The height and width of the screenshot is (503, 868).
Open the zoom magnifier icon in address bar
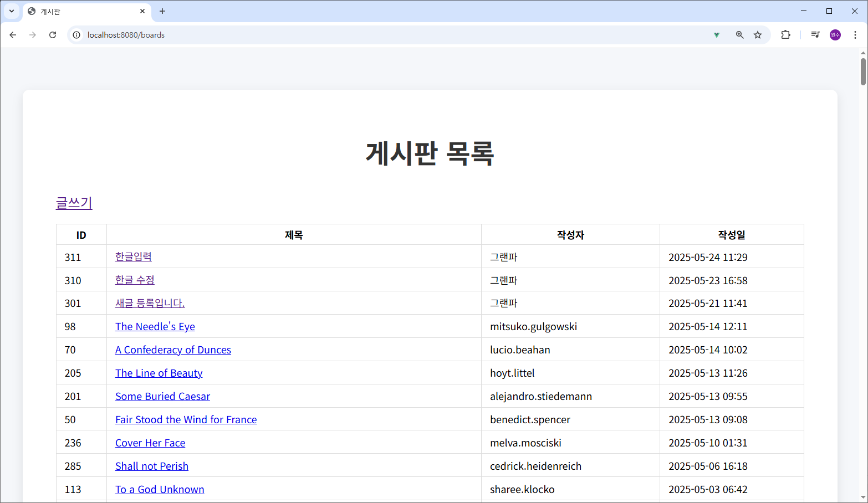tap(739, 35)
